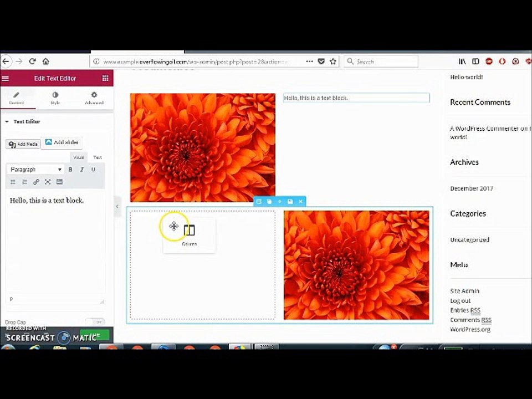Switch to the Advanced tab
Screen dimensions: 532x399
pos(94,98)
